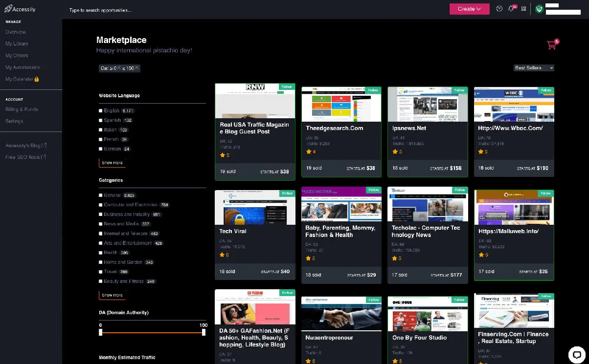Open My Orders in sidebar
This screenshot has width=589, height=364.
click(17, 55)
